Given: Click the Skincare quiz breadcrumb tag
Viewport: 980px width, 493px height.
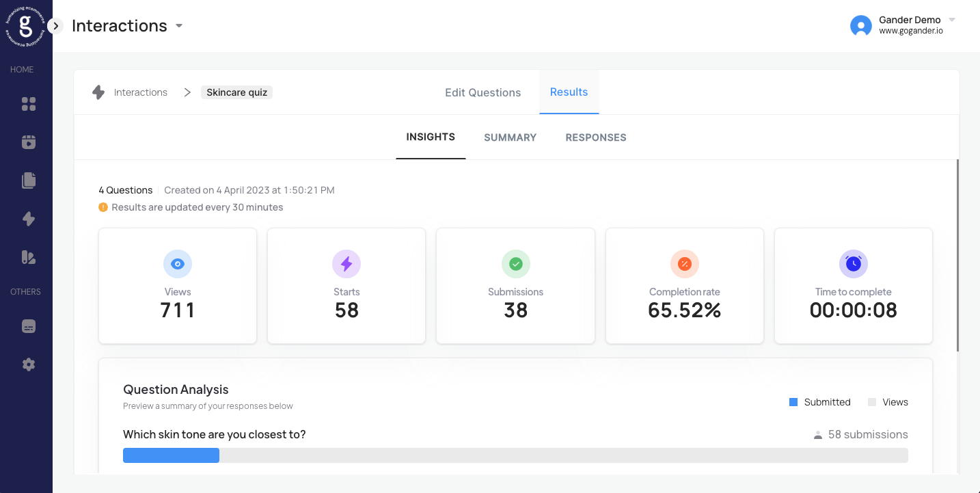Looking at the screenshot, I should point(236,92).
